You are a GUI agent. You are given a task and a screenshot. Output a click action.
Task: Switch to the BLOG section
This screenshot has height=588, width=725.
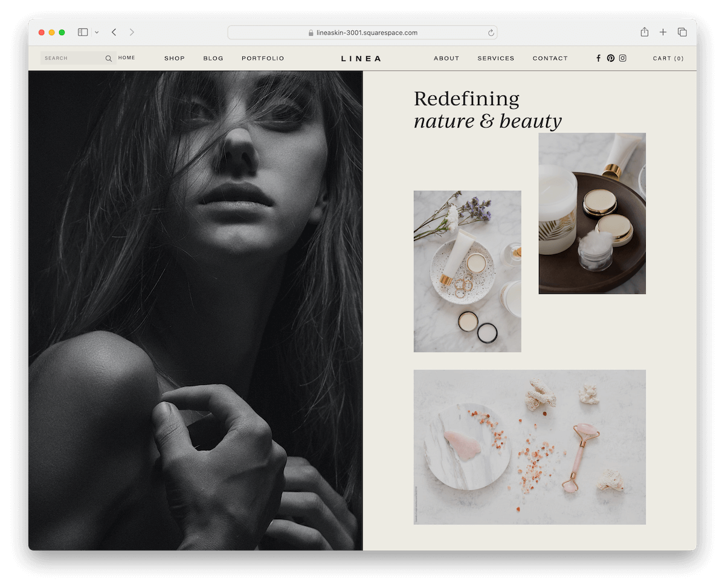(x=213, y=58)
